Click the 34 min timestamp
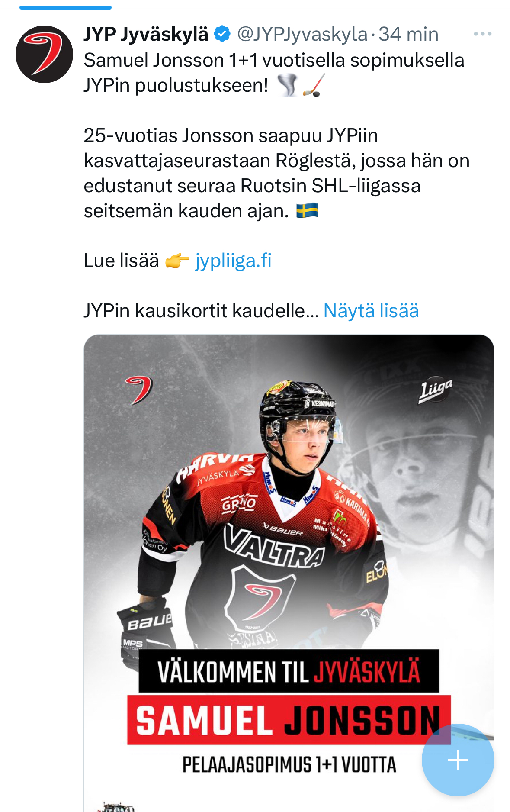The width and height of the screenshot is (510, 812). click(408, 34)
